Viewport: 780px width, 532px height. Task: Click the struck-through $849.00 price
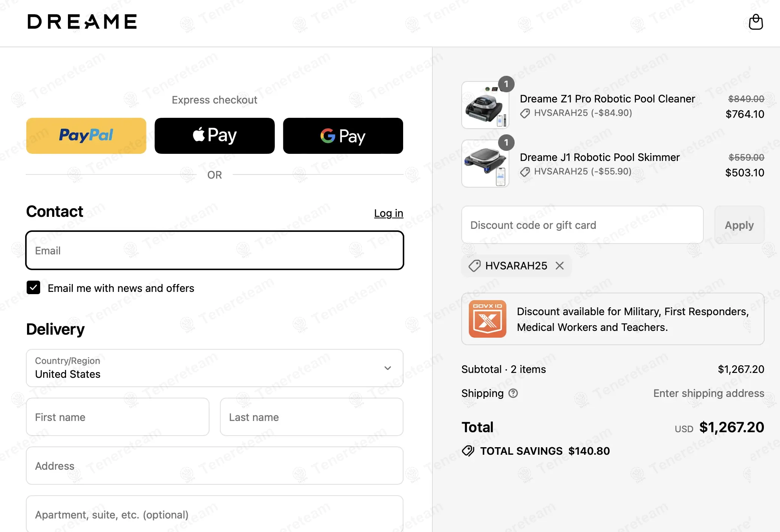pyautogui.click(x=746, y=99)
